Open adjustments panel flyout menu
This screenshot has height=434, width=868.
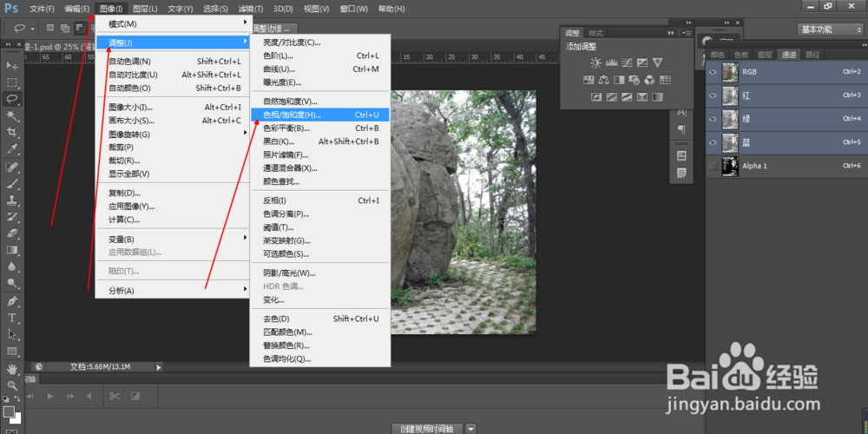(x=687, y=33)
